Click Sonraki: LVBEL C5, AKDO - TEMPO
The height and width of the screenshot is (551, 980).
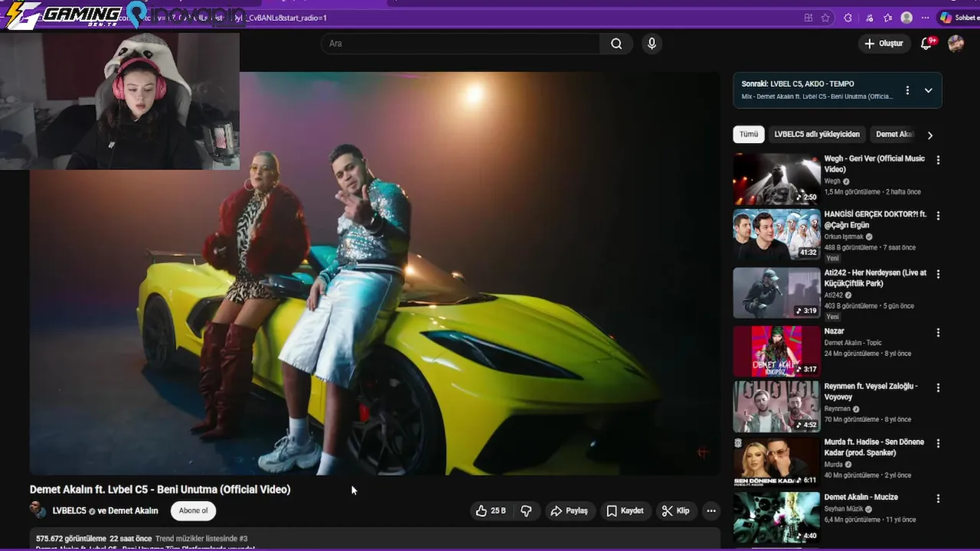pos(798,83)
